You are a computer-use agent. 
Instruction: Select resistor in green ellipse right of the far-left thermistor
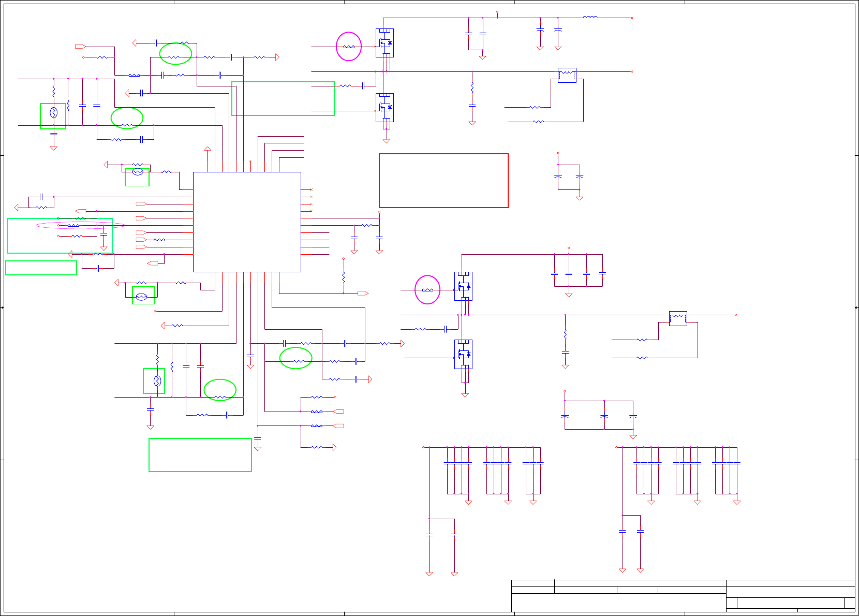(127, 125)
